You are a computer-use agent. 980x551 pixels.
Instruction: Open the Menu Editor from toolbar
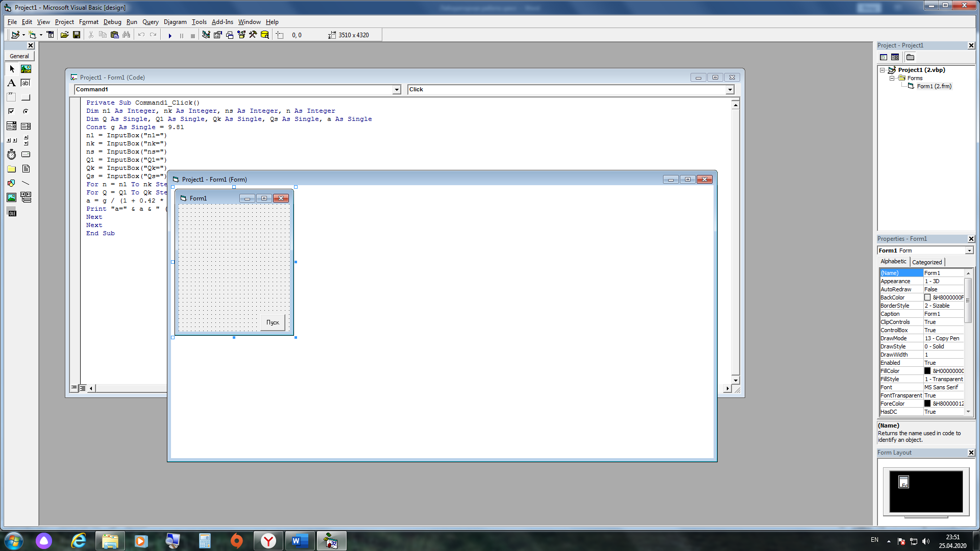(50, 35)
